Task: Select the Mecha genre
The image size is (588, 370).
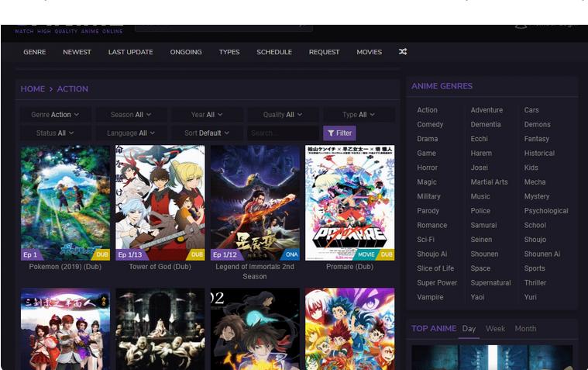Action: [535, 182]
